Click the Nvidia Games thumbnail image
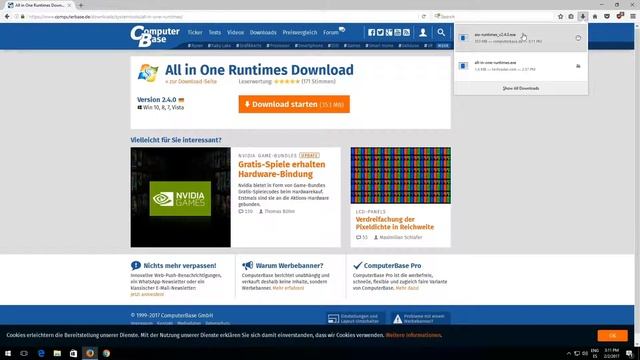The height and width of the screenshot is (360, 640). tap(180, 197)
